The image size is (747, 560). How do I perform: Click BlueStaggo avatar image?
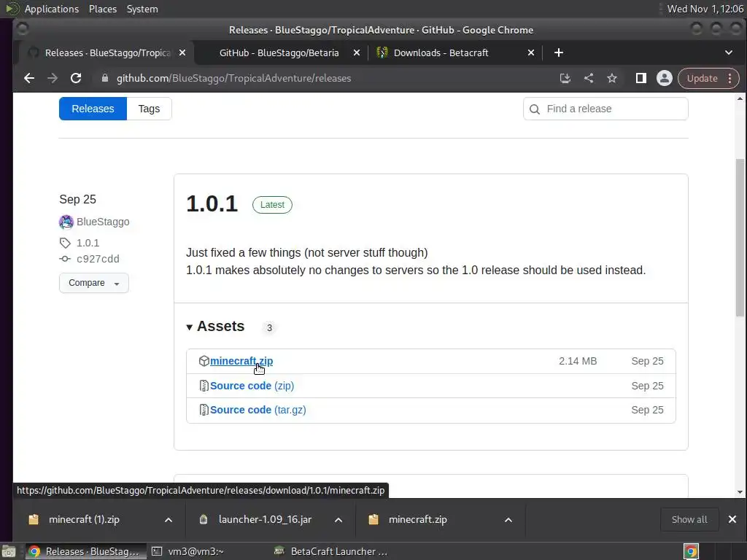coord(66,222)
